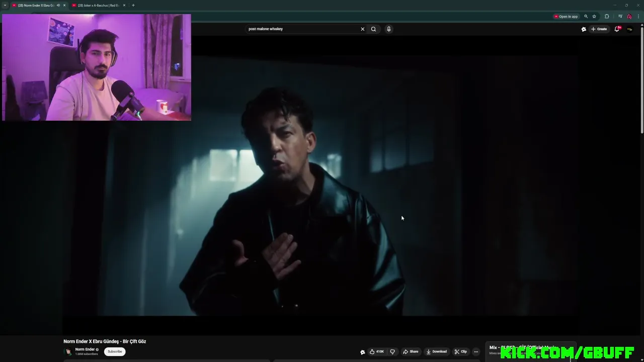Screen dimensions: 644x362
Task: Bookmark this page with the star icon
Action: (x=594, y=17)
